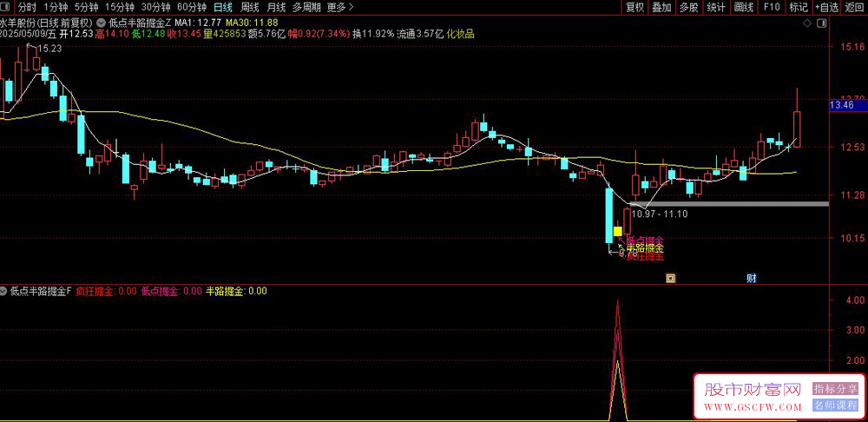Click the diamond icon above price axis
The image size is (868, 422).
coord(807,23)
